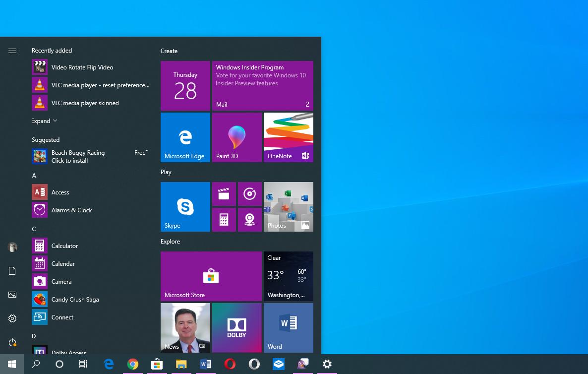The height and width of the screenshot is (374, 588).
Task: Open the small Calculator tile
Action: coord(224,219)
